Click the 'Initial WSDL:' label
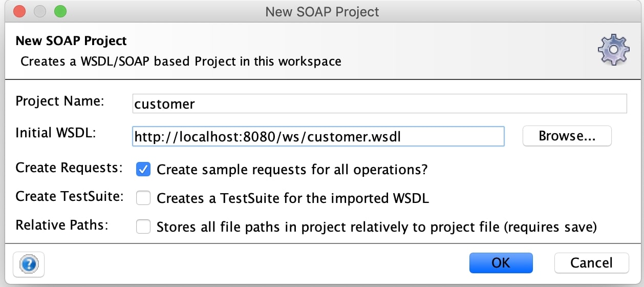The image size is (644, 287). click(56, 133)
